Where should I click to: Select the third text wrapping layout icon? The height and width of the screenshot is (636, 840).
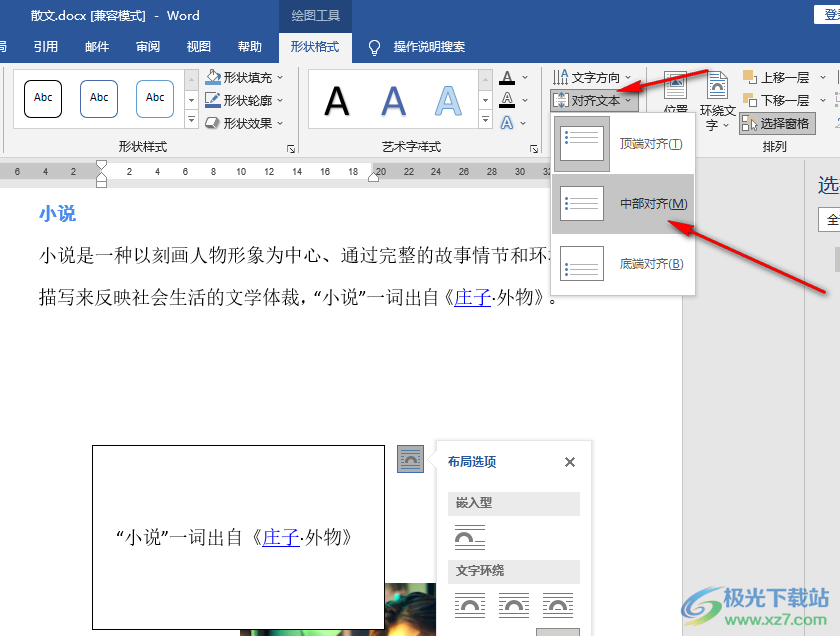[558, 605]
